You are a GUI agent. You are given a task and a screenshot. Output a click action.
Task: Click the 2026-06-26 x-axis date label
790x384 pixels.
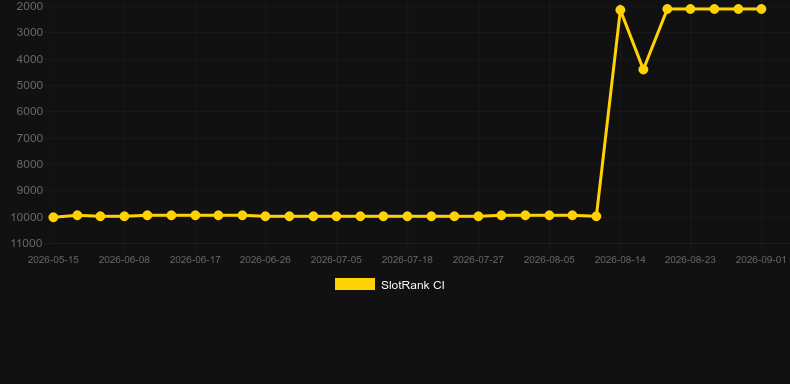click(265, 260)
